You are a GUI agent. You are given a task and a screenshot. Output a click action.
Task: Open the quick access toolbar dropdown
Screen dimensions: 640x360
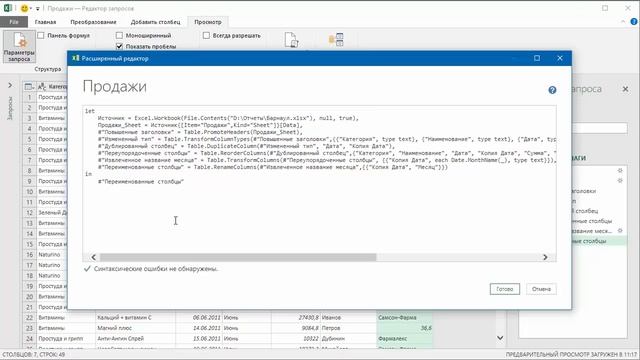38,9
